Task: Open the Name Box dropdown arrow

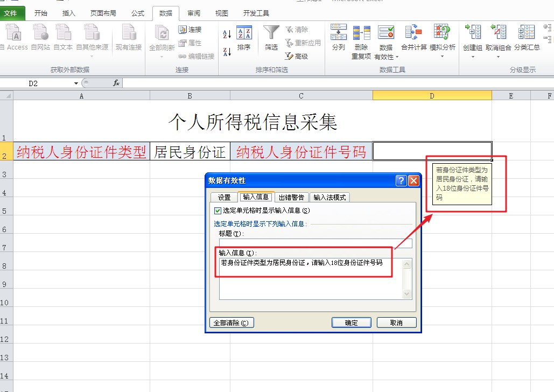Action: tap(76, 83)
